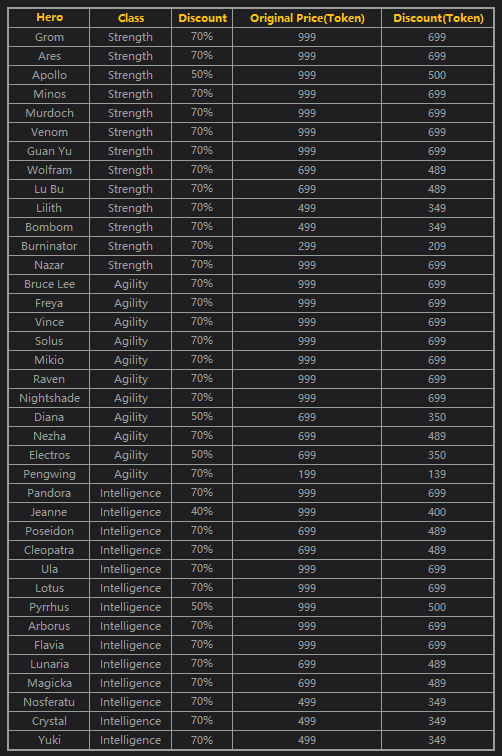
Task: Select the Nosferatu hero cell
Action: (49, 702)
